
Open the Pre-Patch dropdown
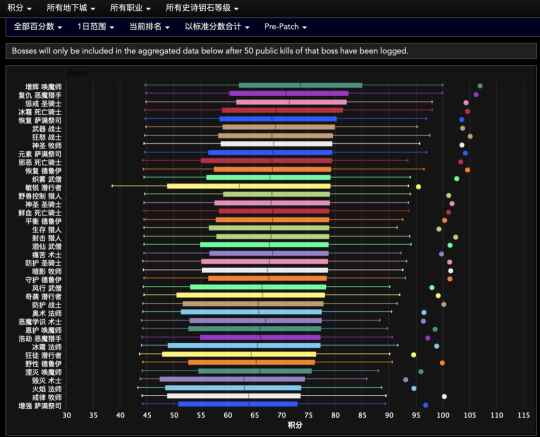285,27
